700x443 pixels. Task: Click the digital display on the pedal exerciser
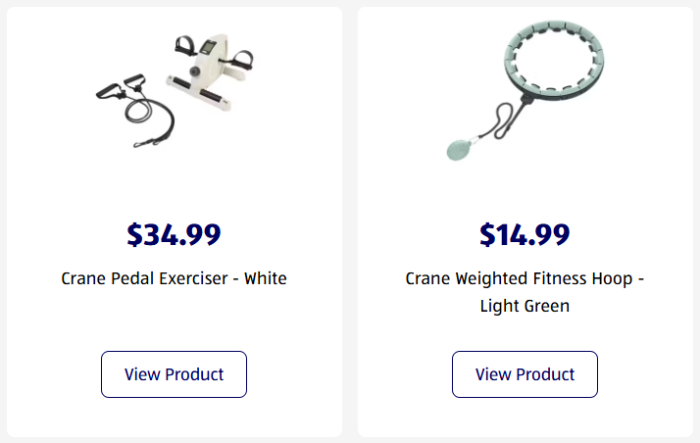click(209, 46)
